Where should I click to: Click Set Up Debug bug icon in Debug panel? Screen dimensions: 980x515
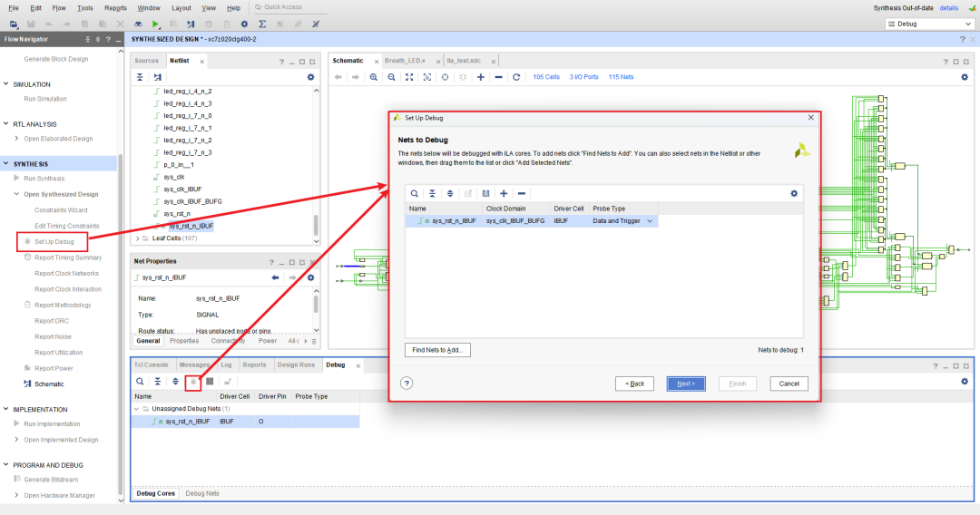(193, 382)
